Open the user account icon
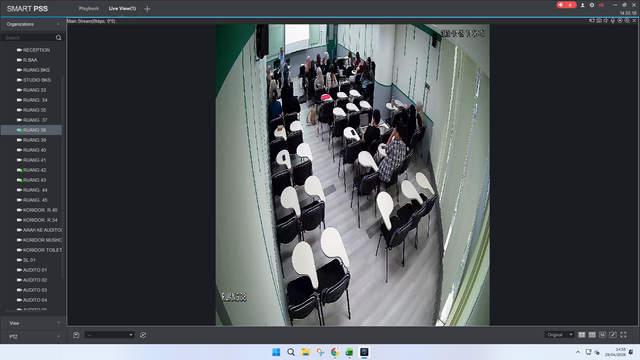The height and width of the screenshot is (360, 640). 582,5
